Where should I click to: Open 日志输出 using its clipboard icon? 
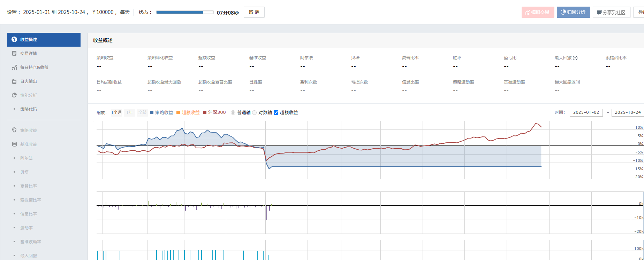[x=14, y=81]
